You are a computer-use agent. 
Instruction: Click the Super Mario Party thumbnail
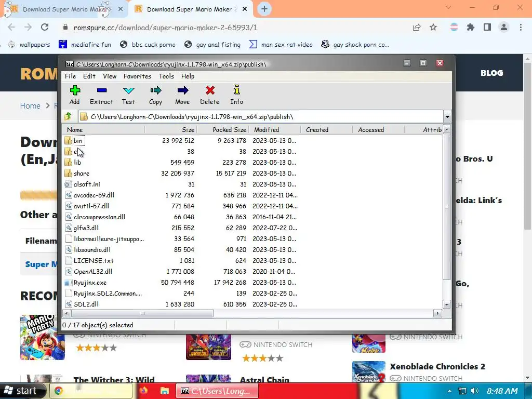click(x=43, y=337)
